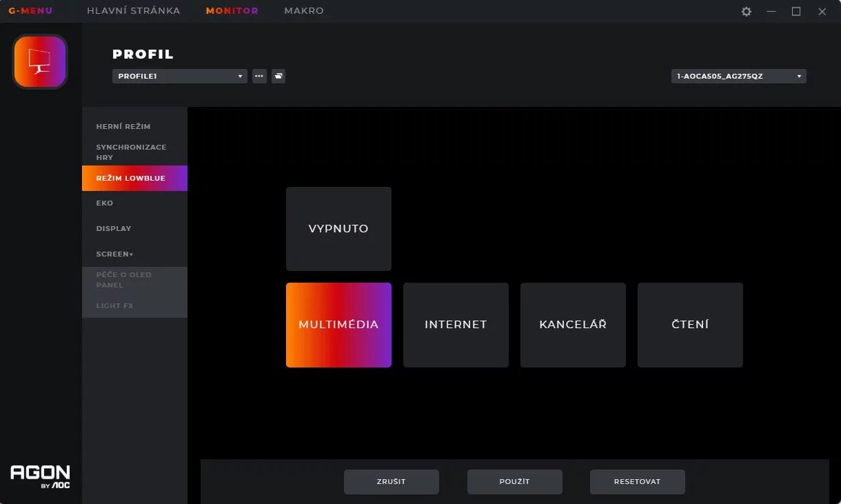Click the AGON by AOC logo
This screenshot has height=504, width=841.
(40, 476)
